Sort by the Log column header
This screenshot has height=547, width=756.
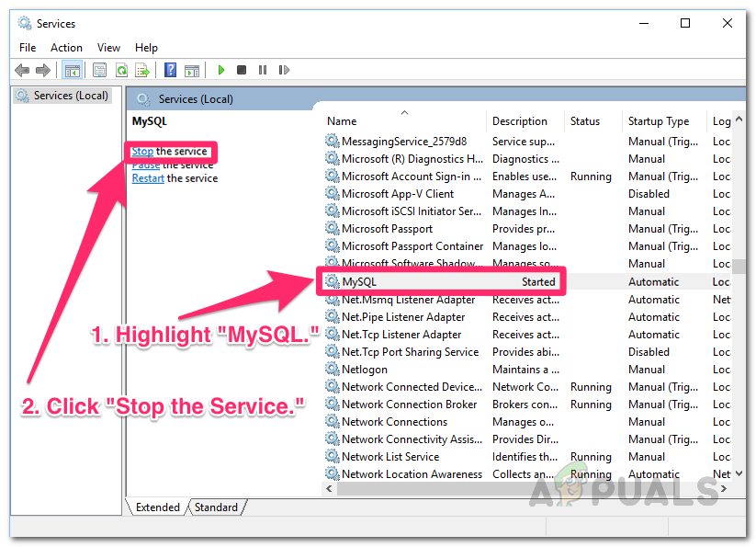pos(721,121)
